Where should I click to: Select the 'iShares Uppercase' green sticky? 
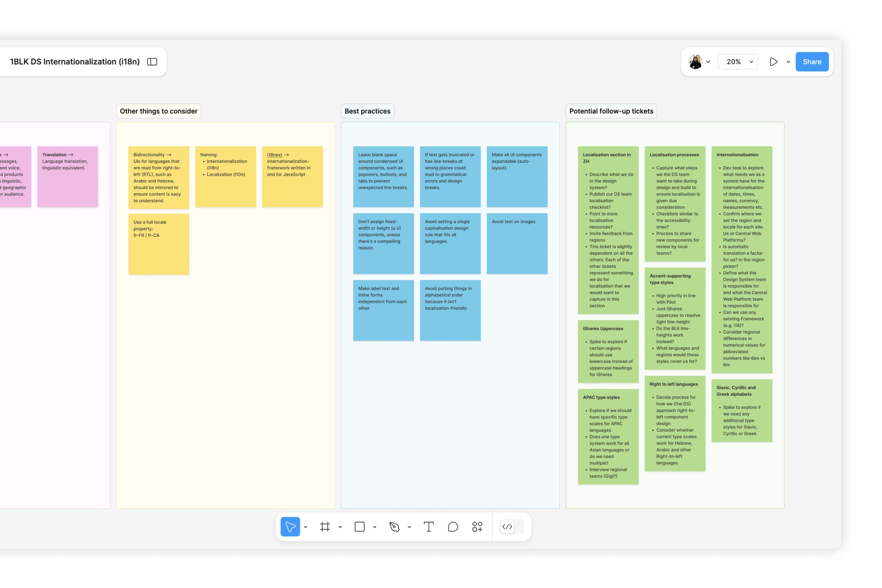pos(608,351)
